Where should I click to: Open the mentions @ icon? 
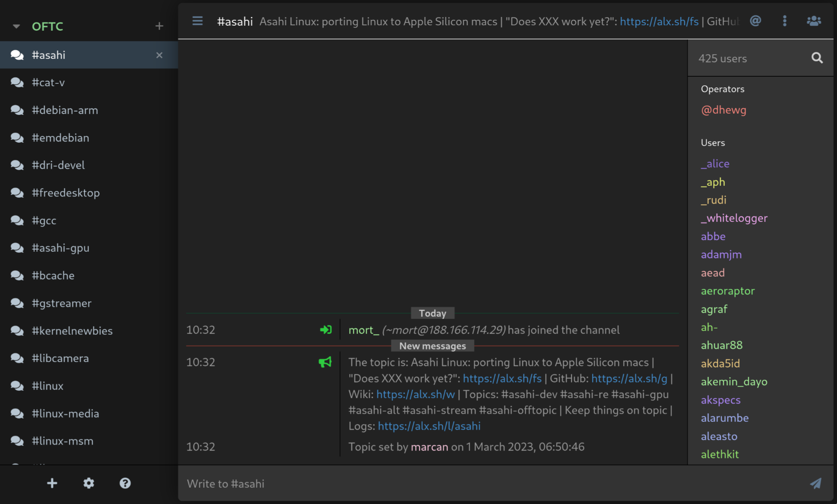(x=755, y=21)
